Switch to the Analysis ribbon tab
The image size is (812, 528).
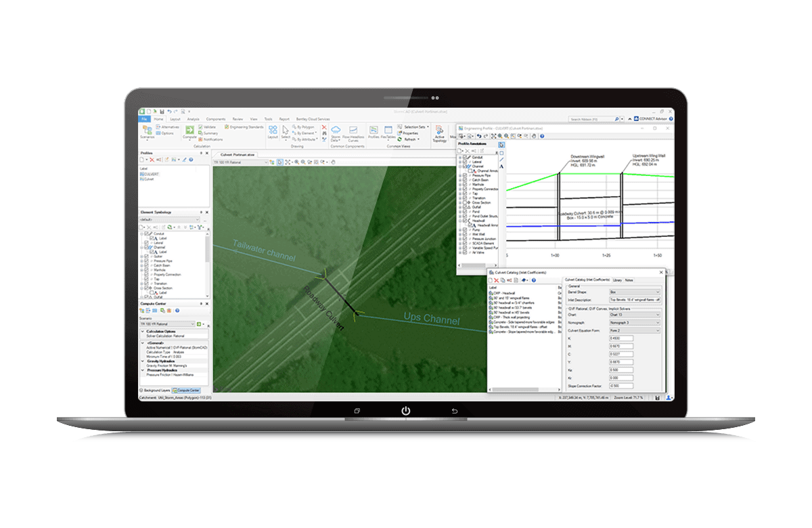point(194,118)
